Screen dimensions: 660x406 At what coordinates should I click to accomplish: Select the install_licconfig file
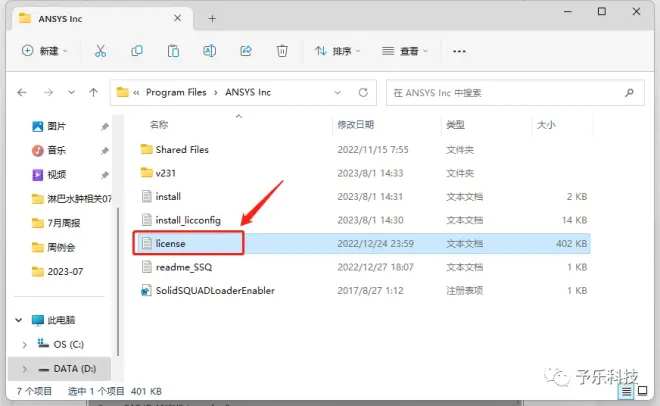[x=188, y=220]
